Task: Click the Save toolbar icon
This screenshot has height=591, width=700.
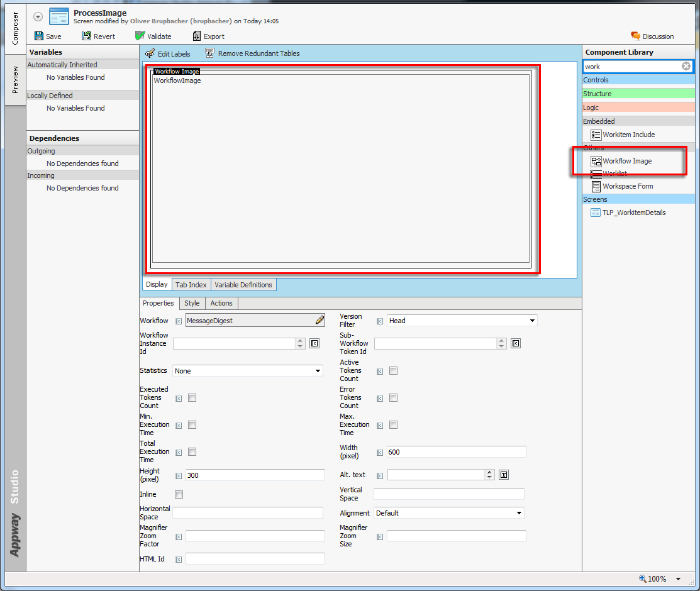Action: [x=39, y=36]
